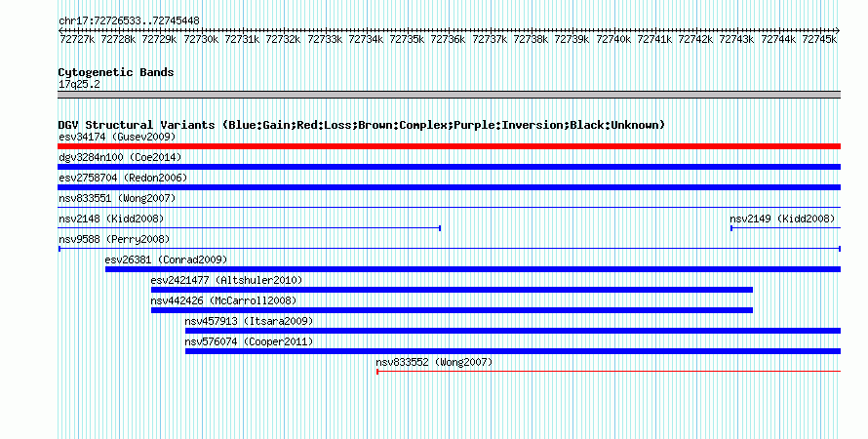Click the 72745k ruler tick label

819,39
